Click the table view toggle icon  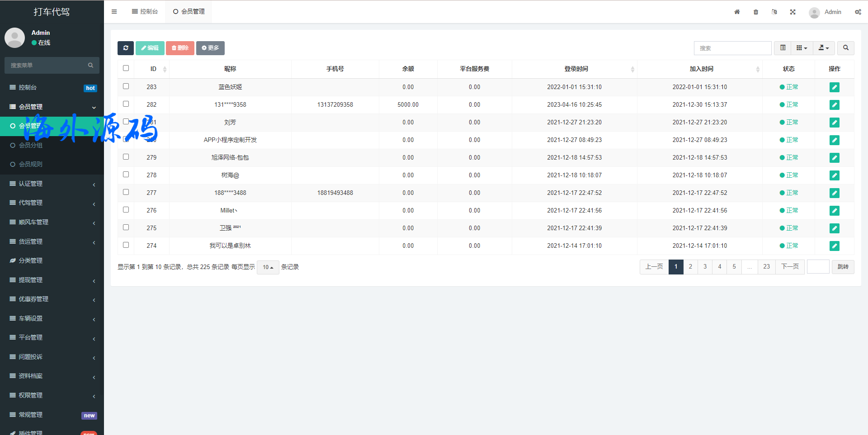tap(783, 48)
